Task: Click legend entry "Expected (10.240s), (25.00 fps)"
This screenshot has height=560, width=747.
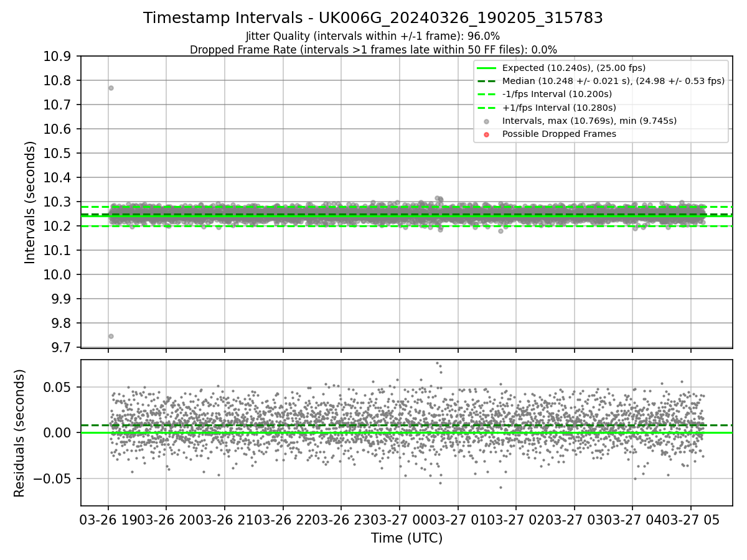Action: [573, 68]
